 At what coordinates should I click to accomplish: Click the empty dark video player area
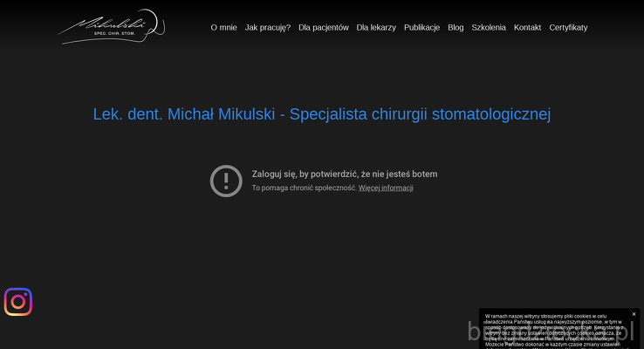[321, 253]
